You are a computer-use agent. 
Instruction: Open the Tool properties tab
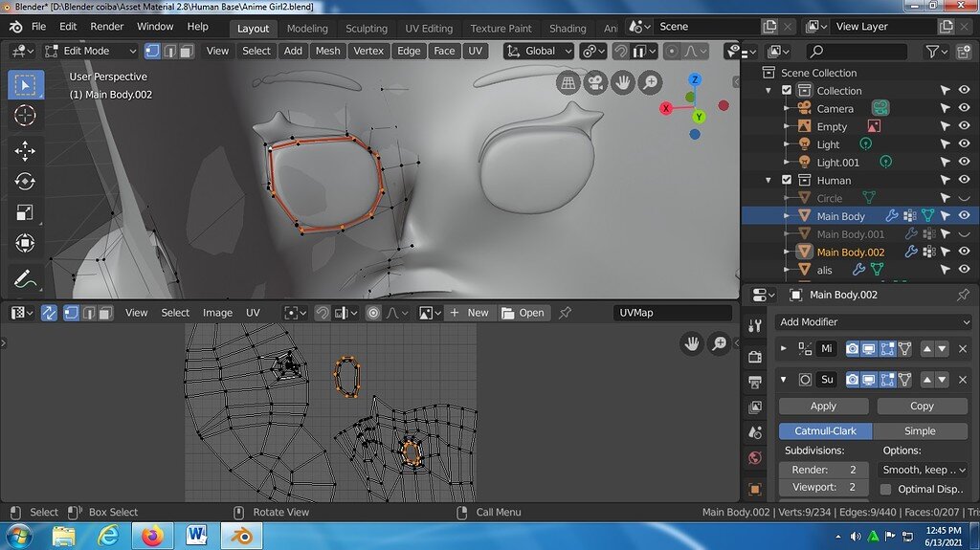coord(755,325)
